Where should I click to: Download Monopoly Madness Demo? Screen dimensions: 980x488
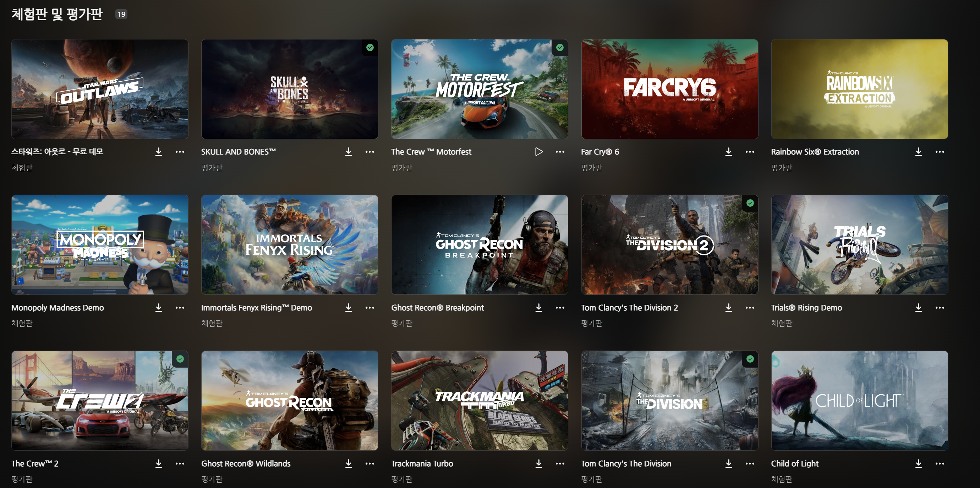click(x=159, y=308)
